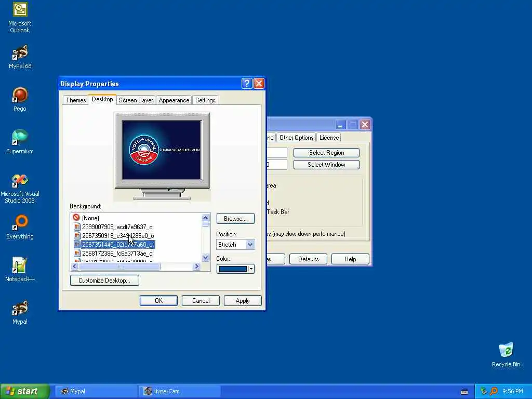Click the search magnifier tray icon
The height and width of the screenshot is (399, 532).
coord(494,391)
